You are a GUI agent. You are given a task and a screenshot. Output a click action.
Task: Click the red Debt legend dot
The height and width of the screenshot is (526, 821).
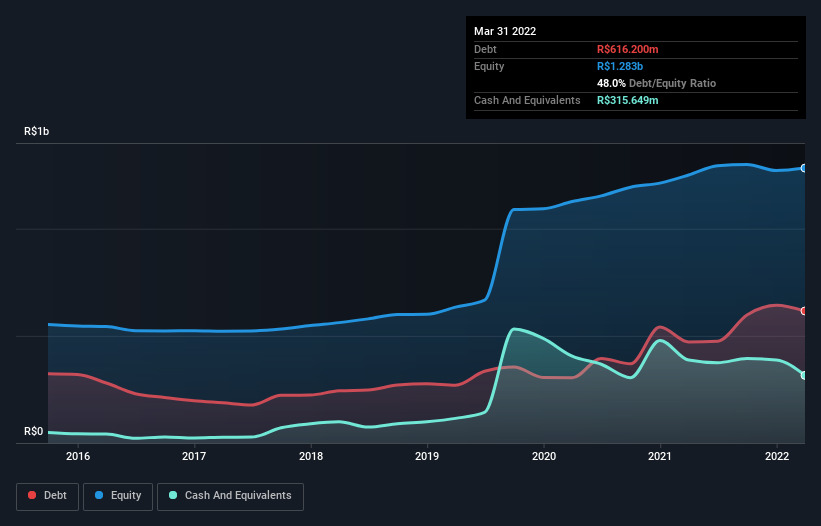pos(32,495)
